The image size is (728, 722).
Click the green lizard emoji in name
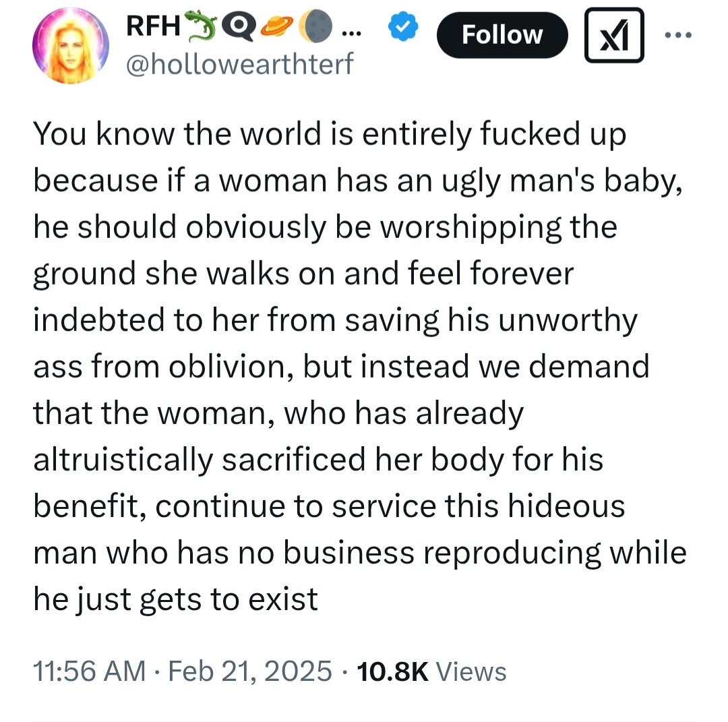(205, 26)
